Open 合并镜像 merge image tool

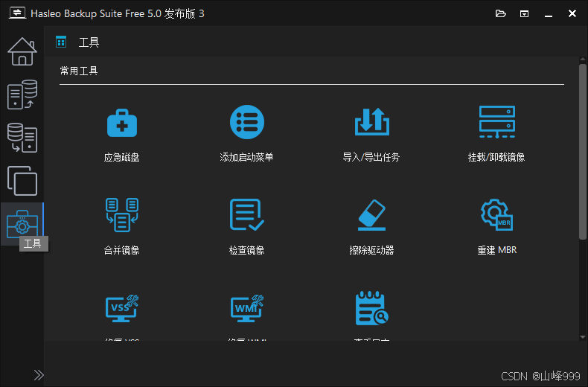pos(122,215)
